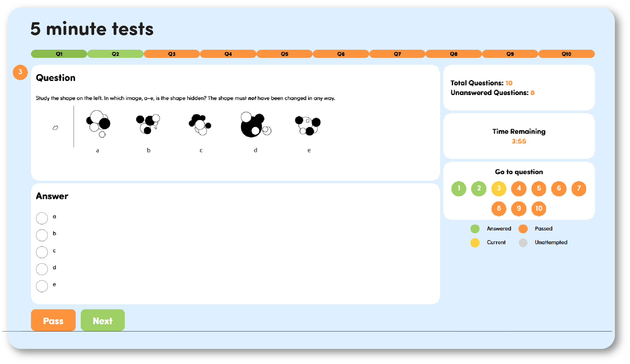Navigate to question 9
This screenshot has width=630, height=364.
coord(519,208)
